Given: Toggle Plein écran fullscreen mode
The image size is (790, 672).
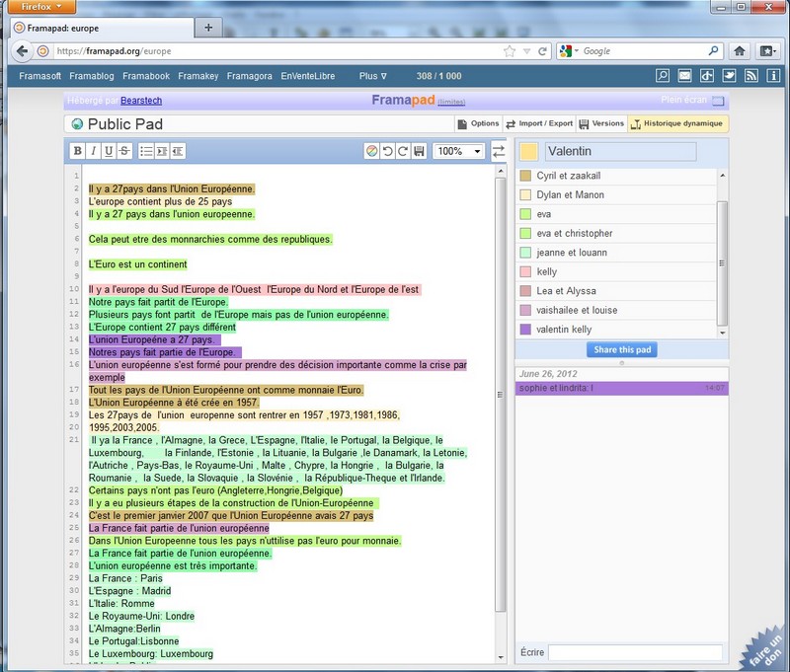Looking at the screenshot, I should pos(718,101).
